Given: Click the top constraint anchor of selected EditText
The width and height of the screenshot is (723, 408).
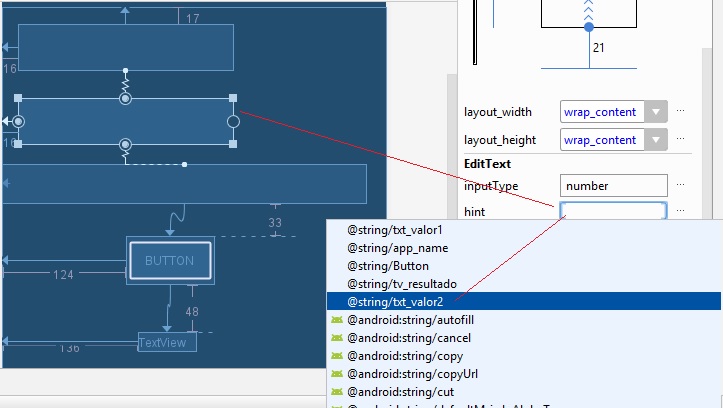Looking at the screenshot, I should 125,98.
